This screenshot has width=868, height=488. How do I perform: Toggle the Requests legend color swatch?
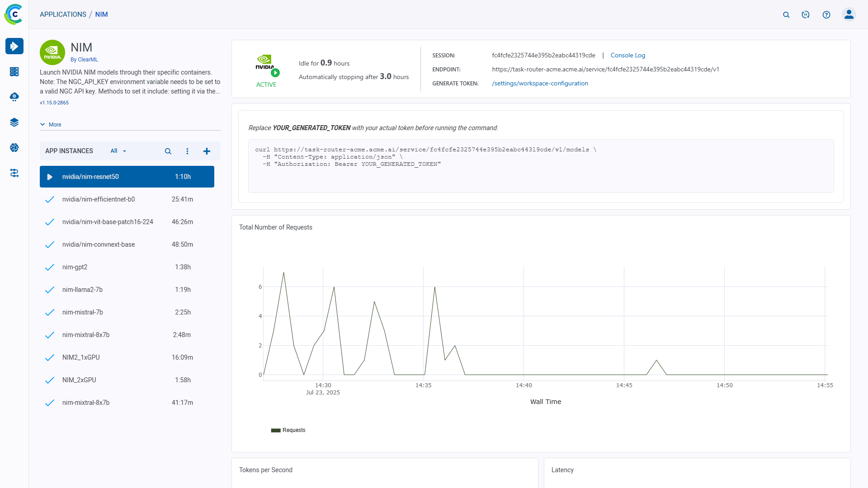(276, 430)
